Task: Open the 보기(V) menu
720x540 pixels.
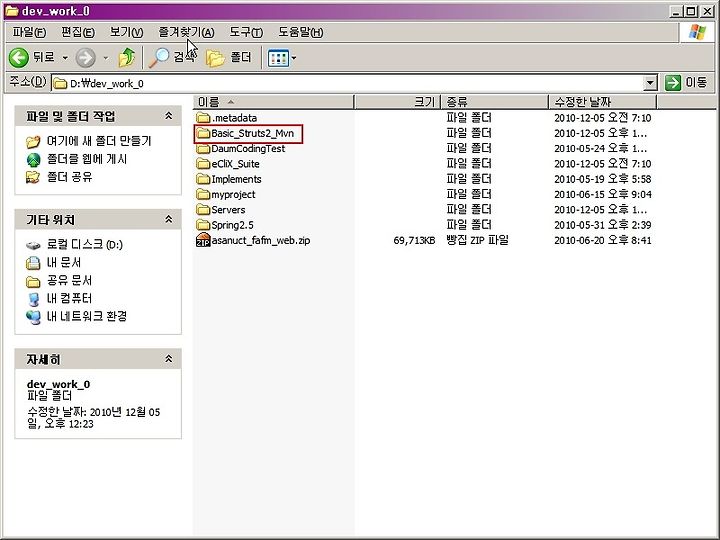Action: pos(127,32)
